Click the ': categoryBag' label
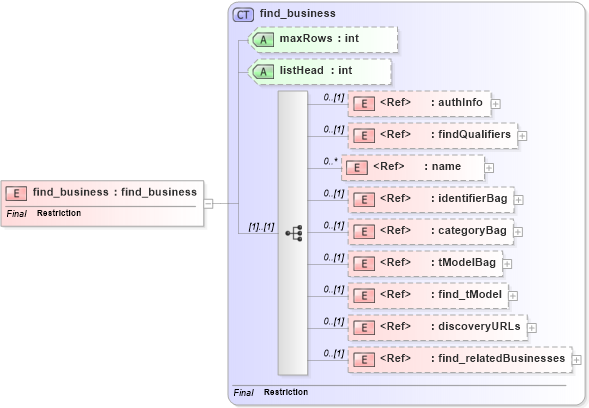 coord(468,230)
